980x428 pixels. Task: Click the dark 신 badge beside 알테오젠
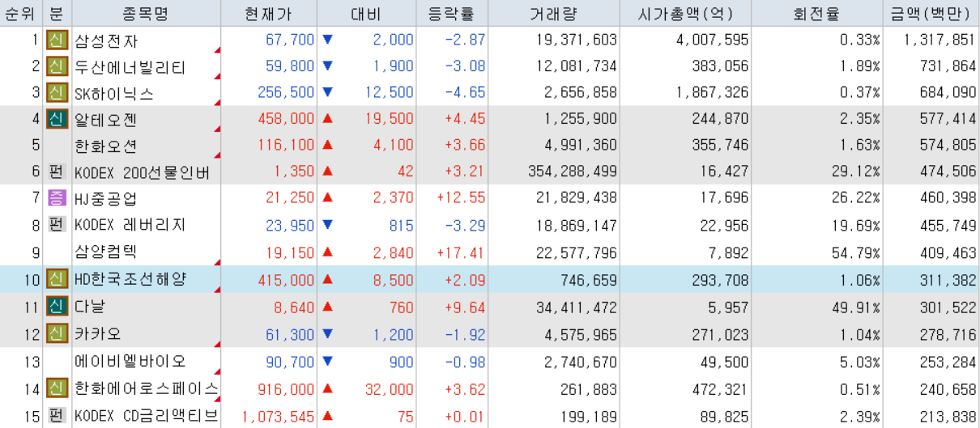click(x=57, y=120)
